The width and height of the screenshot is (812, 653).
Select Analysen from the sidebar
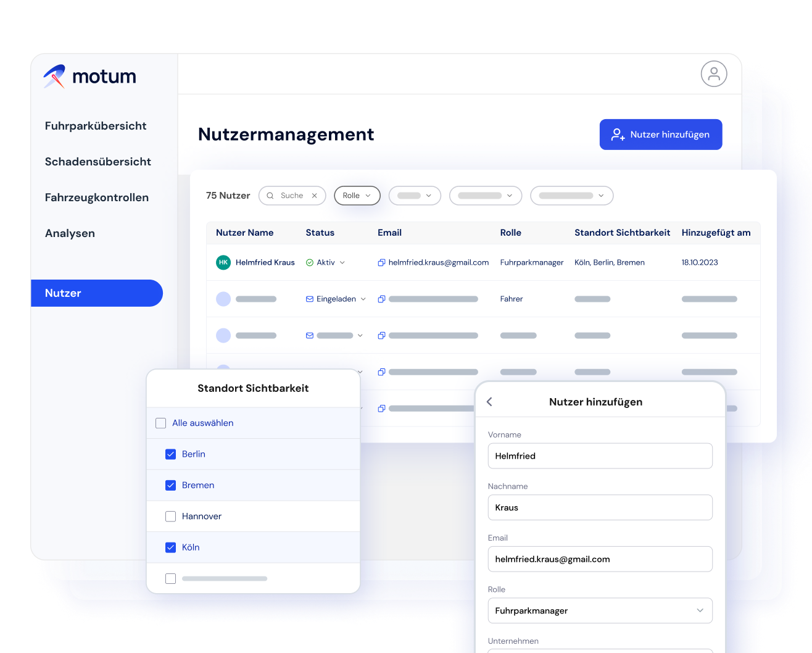click(x=70, y=233)
